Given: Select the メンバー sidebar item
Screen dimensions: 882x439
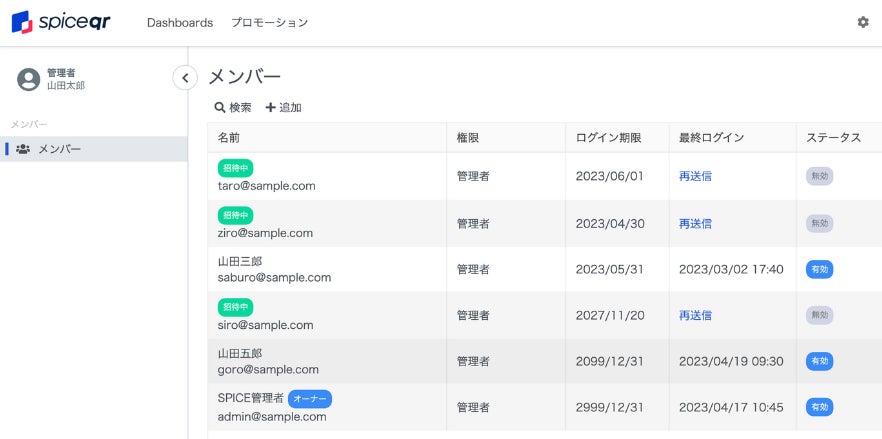Looking at the screenshot, I should click(x=59, y=149).
